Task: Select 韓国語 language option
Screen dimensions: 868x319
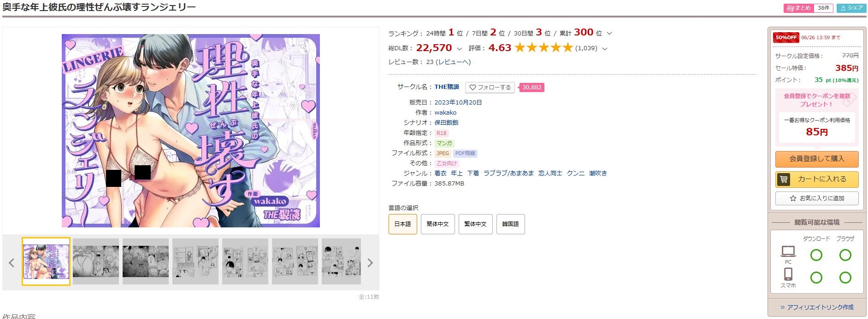Action: pos(510,224)
